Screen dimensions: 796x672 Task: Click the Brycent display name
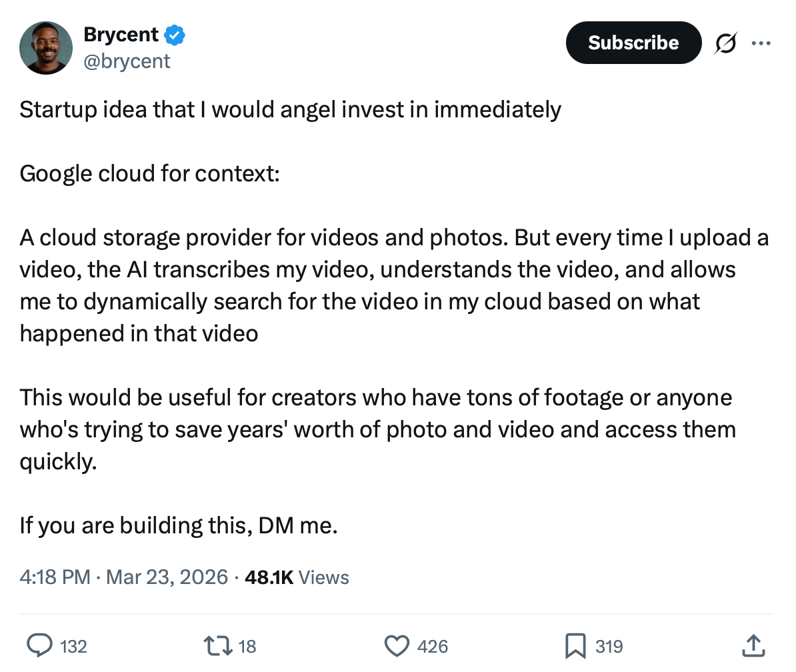121,35
